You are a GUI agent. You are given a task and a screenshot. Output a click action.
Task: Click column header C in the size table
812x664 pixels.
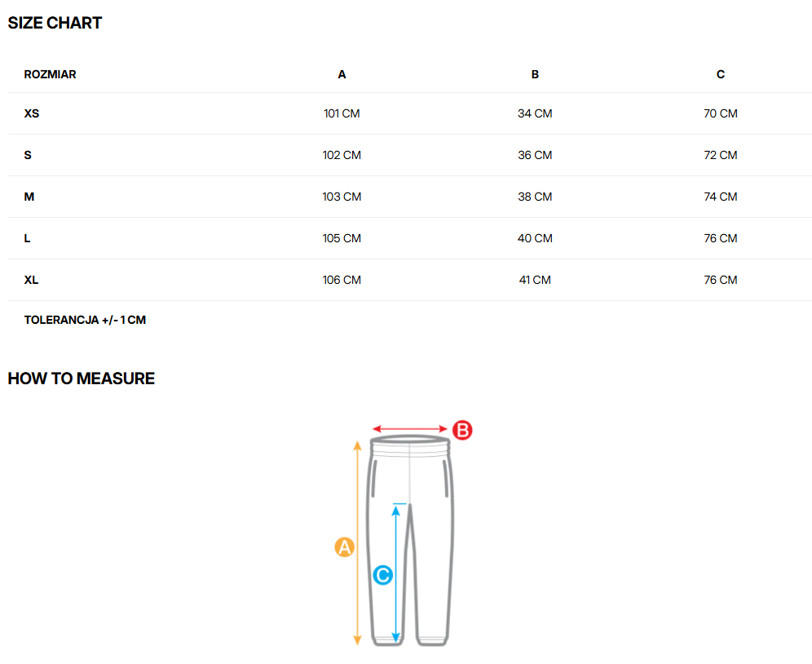coord(721,74)
